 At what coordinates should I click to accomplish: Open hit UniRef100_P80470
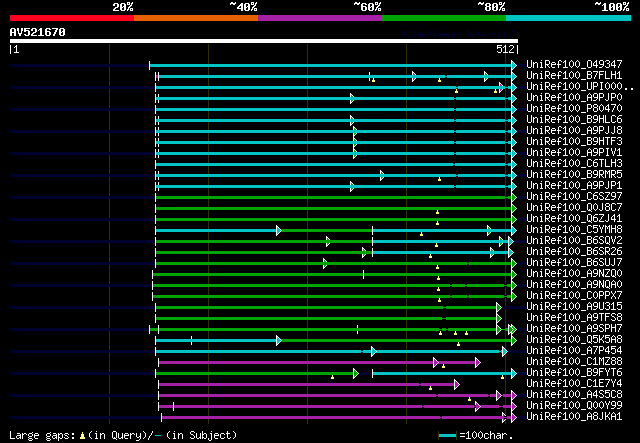[574, 108]
